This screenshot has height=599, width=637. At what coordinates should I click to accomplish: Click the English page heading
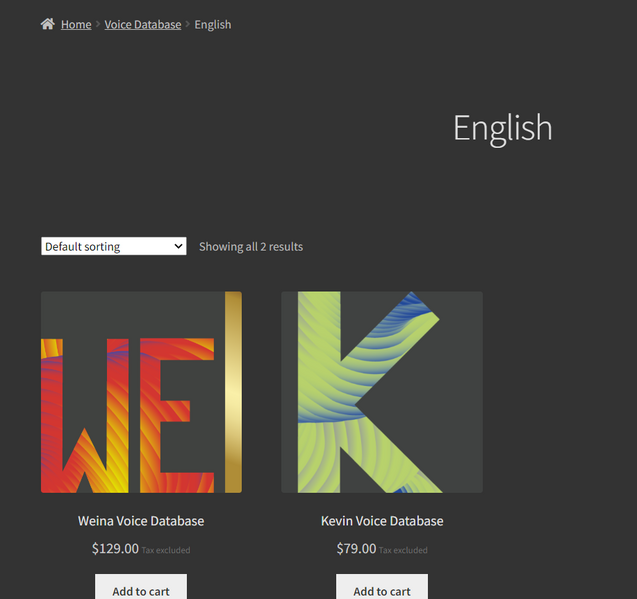[502, 128]
